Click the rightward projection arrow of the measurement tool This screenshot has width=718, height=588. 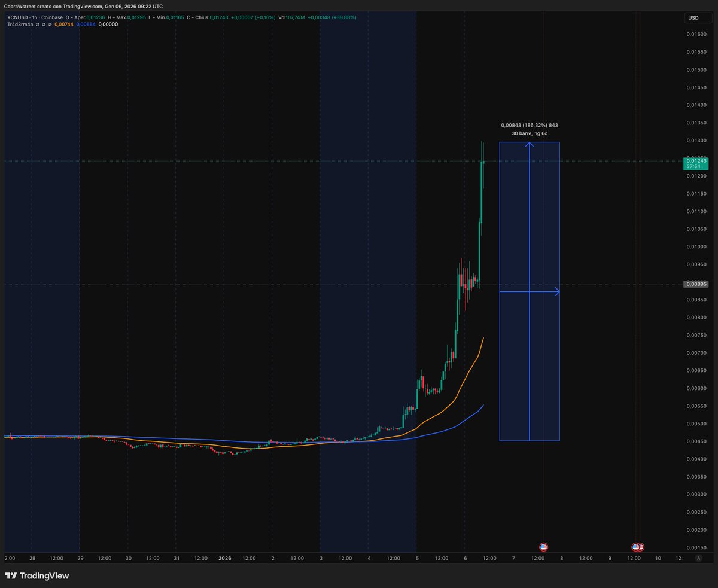click(557, 291)
